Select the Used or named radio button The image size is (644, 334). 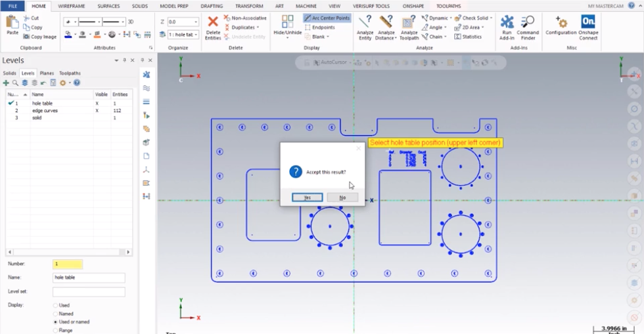coord(55,322)
